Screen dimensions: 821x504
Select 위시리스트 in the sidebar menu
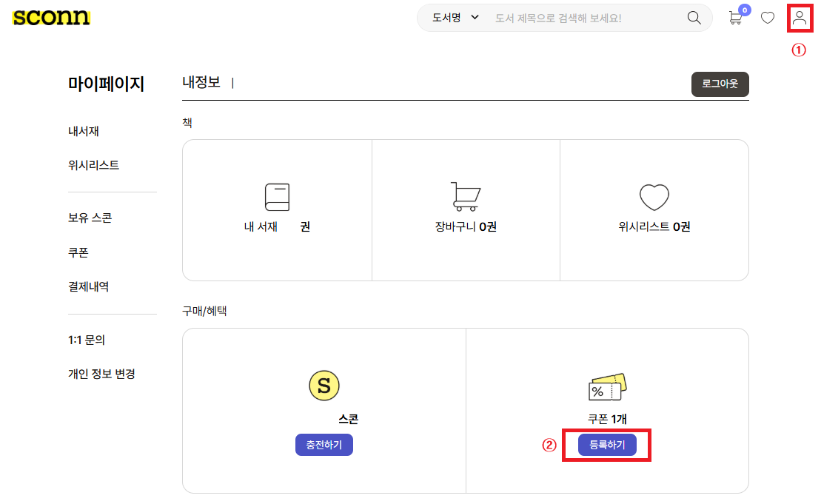[x=93, y=165]
